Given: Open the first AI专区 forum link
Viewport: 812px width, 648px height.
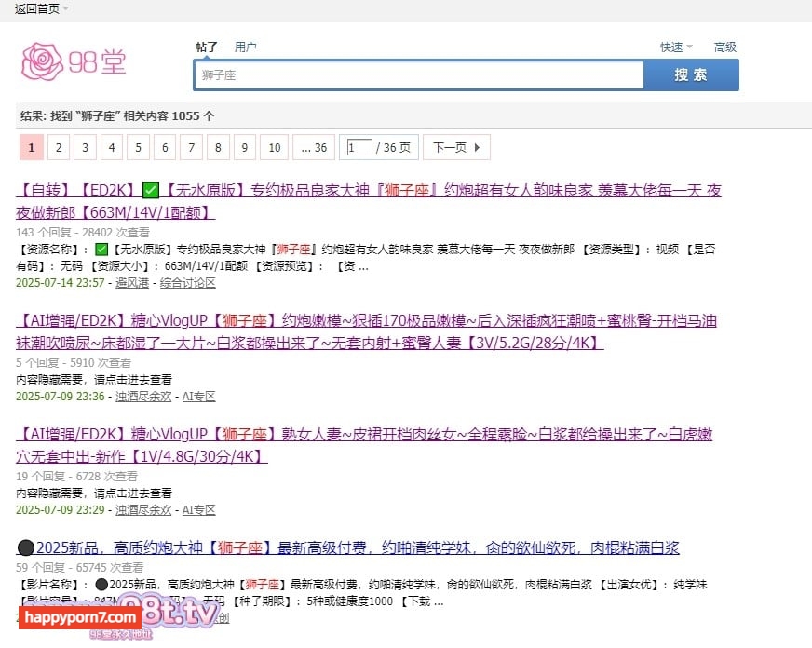Looking at the screenshot, I should 198,396.
